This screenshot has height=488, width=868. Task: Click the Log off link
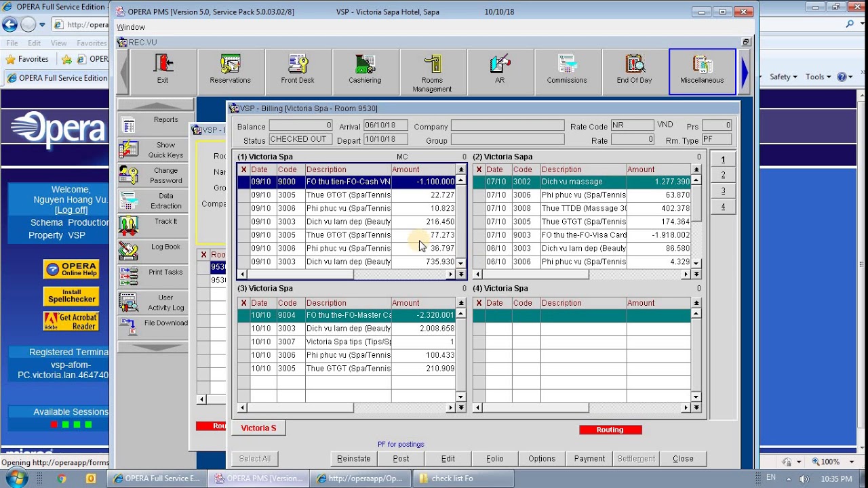[x=71, y=210]
